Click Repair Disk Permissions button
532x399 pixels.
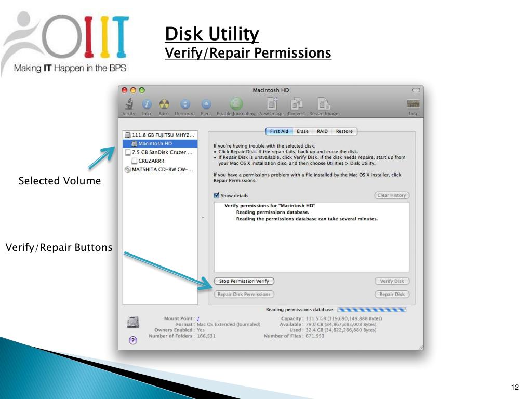(244, 294)
